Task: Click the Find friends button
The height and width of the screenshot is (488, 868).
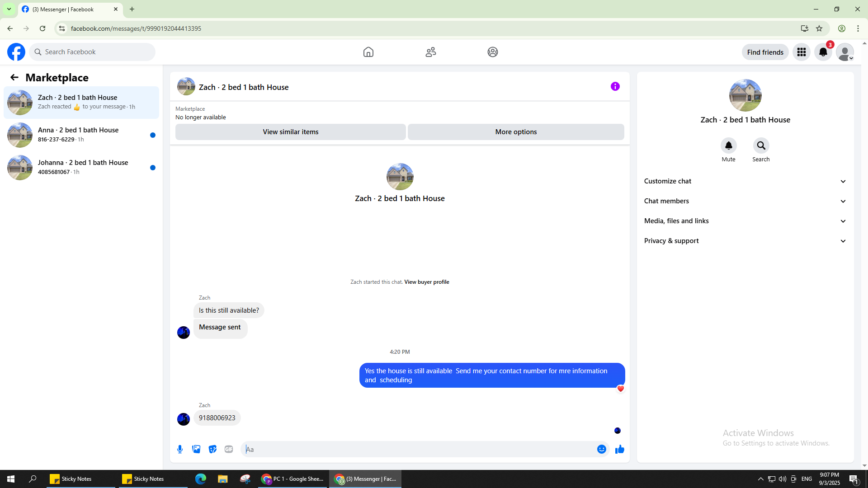Action: coord(765,52)
